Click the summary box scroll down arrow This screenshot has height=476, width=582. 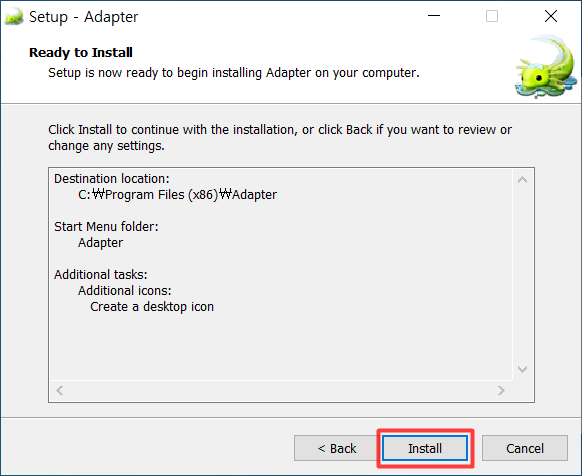click(523, 369)
